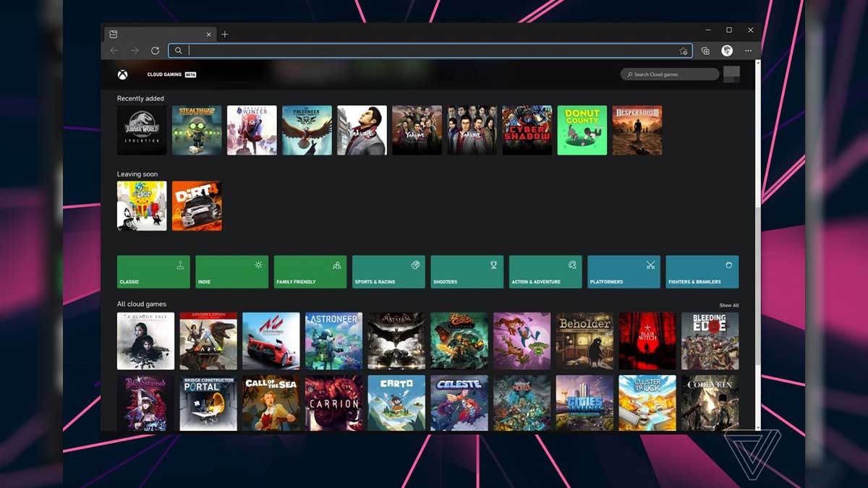Open the Cities Skylines game tile
The height and width of the screenshot is (488, 868).
[584, 403]
